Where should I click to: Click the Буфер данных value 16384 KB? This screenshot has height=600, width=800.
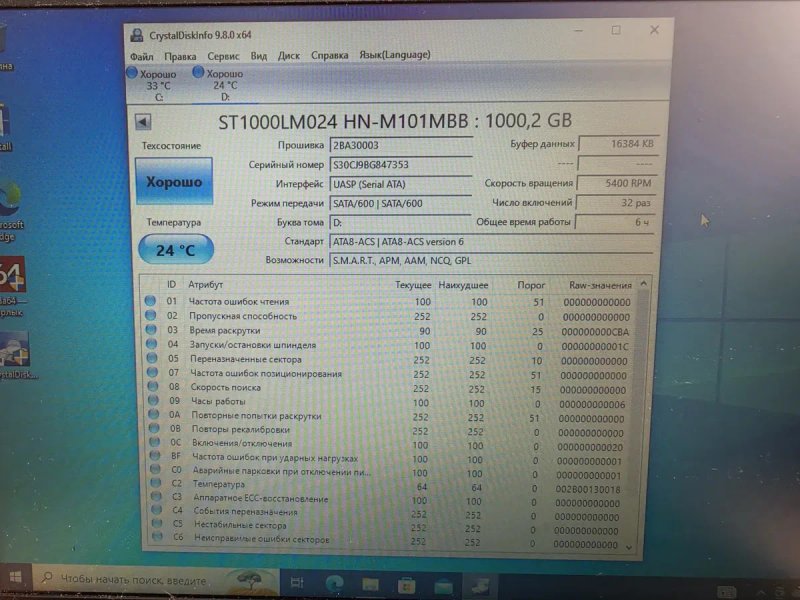(x=618, y=144)
